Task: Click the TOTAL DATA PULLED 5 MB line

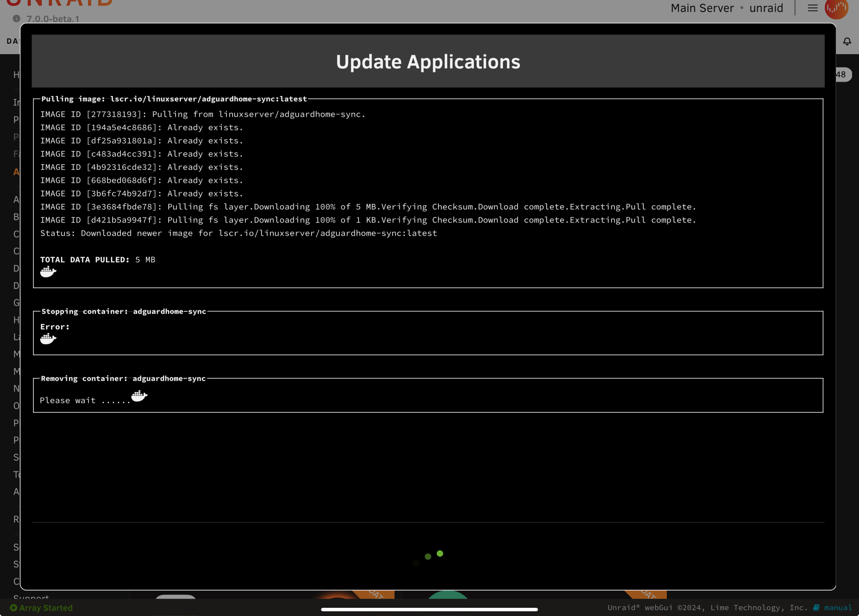Action: (98, 259)
